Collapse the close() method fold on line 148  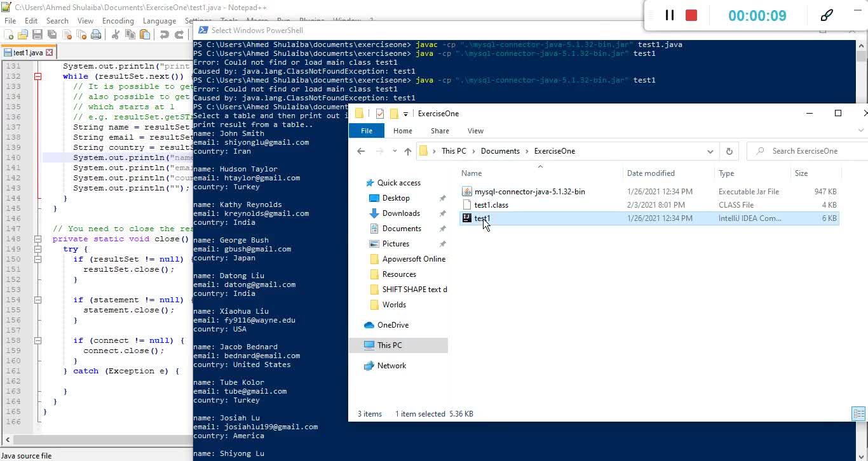37,239
